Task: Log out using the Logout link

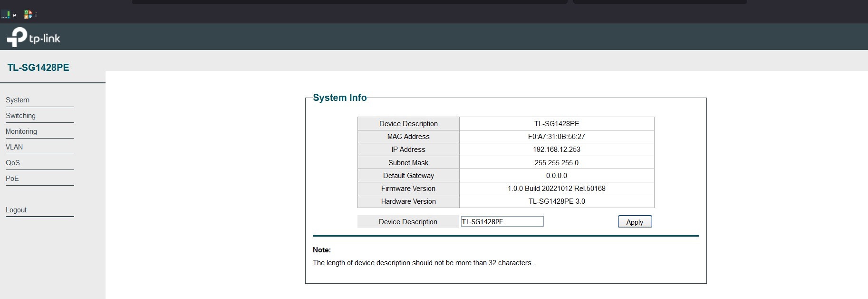Action: pyautogui.click(x=16, y=210)
